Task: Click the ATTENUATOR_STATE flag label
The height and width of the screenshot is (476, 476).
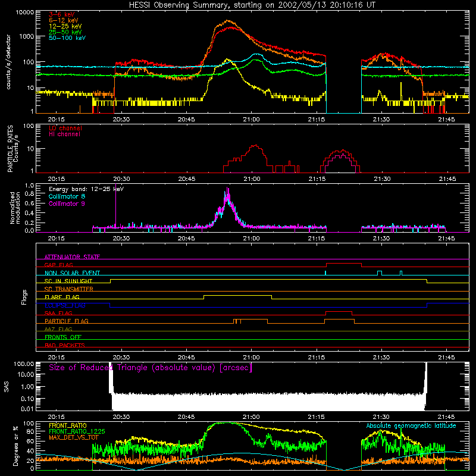Action: pyautogui.click(x=72, y=257)
